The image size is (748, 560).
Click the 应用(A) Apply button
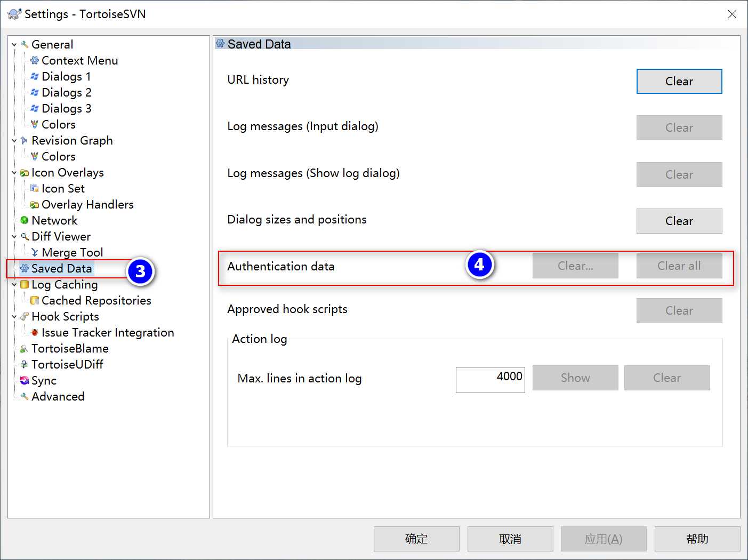point(604,539)
